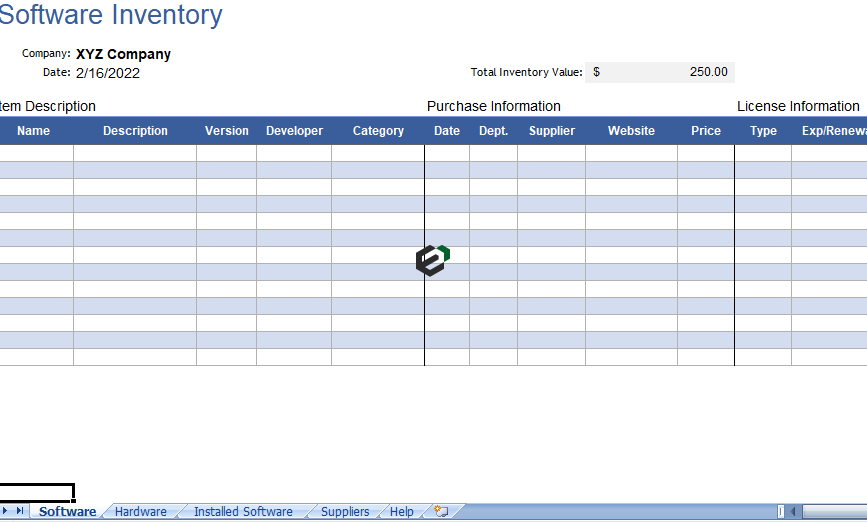Click the Supplier column header
The width and height of the screenshot is (867, 522).
(x=552, y=131)
